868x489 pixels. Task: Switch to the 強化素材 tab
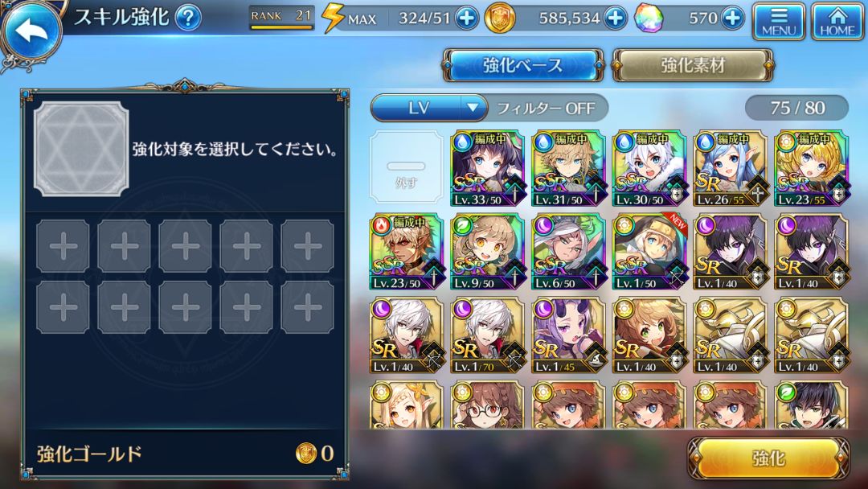point(693,65)
